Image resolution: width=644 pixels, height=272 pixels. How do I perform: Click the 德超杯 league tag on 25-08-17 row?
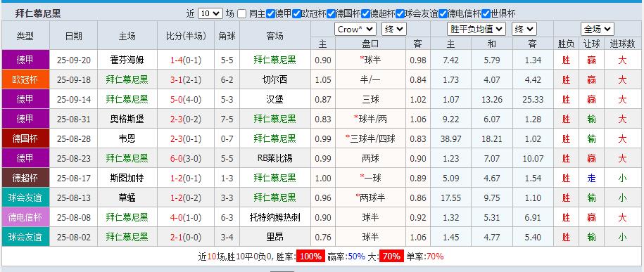tap(25, 178)
